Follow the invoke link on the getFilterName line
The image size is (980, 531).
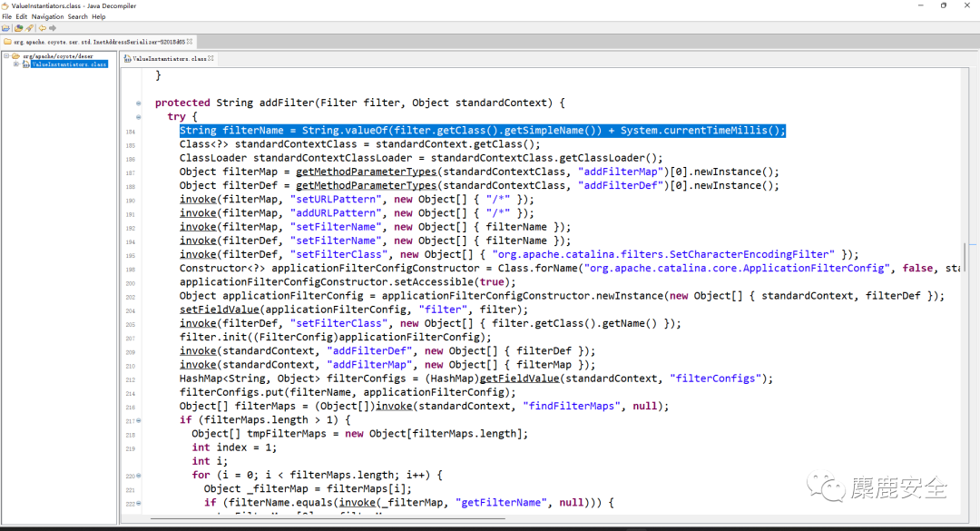[x=357, y=502]
